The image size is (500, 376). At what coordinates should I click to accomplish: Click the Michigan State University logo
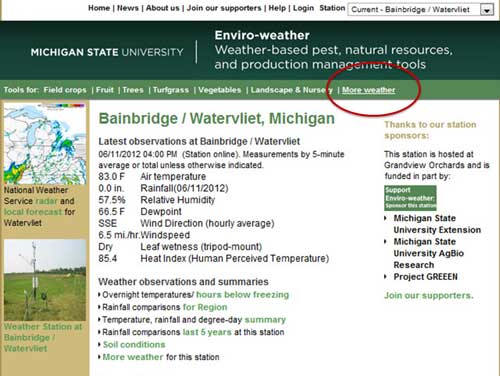107,52
